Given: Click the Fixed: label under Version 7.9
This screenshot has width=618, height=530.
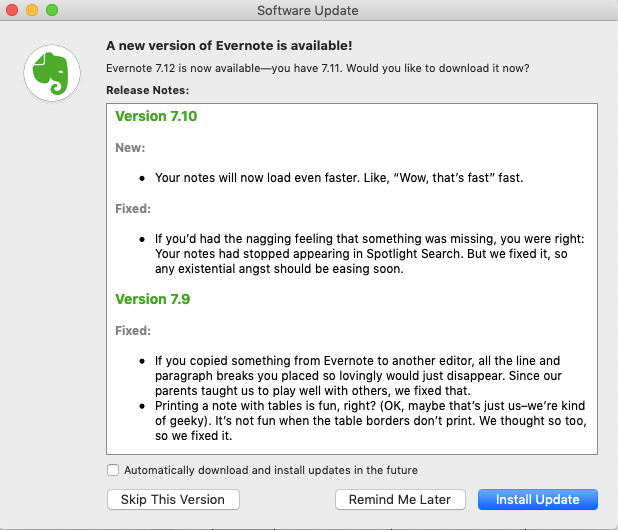Looking at the screenshot, I should [x=133, y=331].
